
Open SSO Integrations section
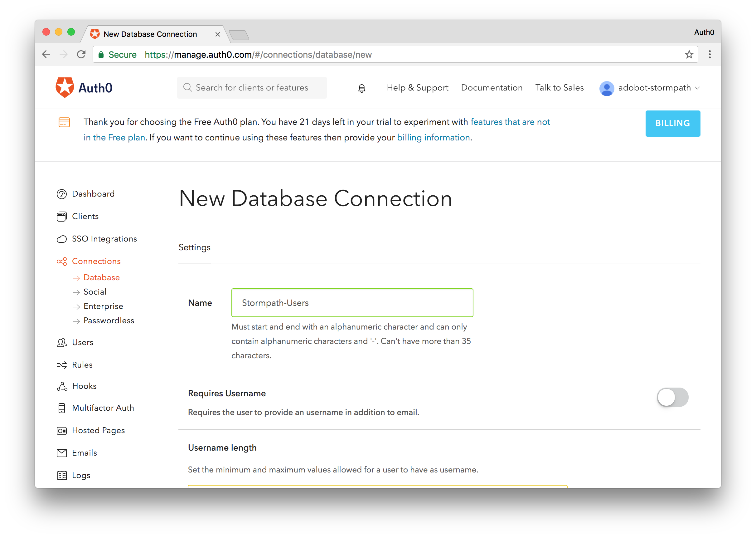tap(104, 239)
